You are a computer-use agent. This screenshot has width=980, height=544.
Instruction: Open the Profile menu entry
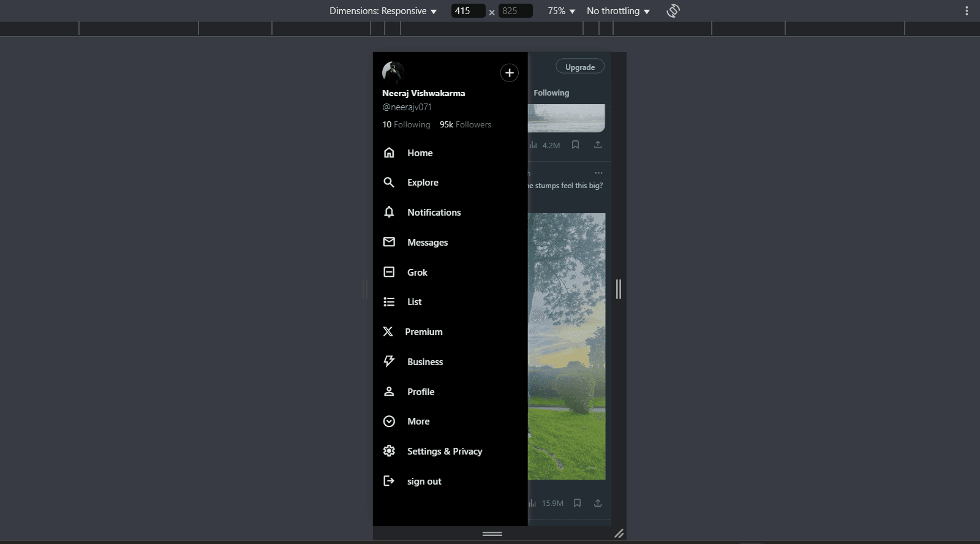pos(421,392)
